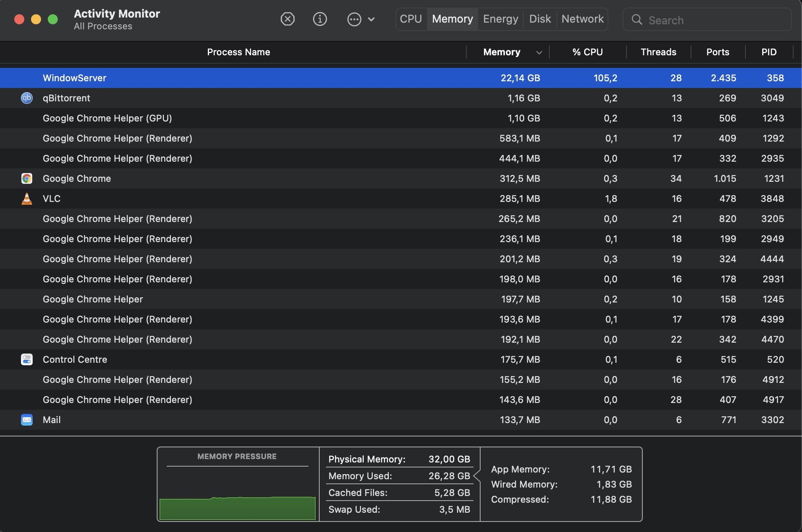Click the App Memory 11,71 GB value
This screenshot has width=802, height=532.
(x=611, y=469)
